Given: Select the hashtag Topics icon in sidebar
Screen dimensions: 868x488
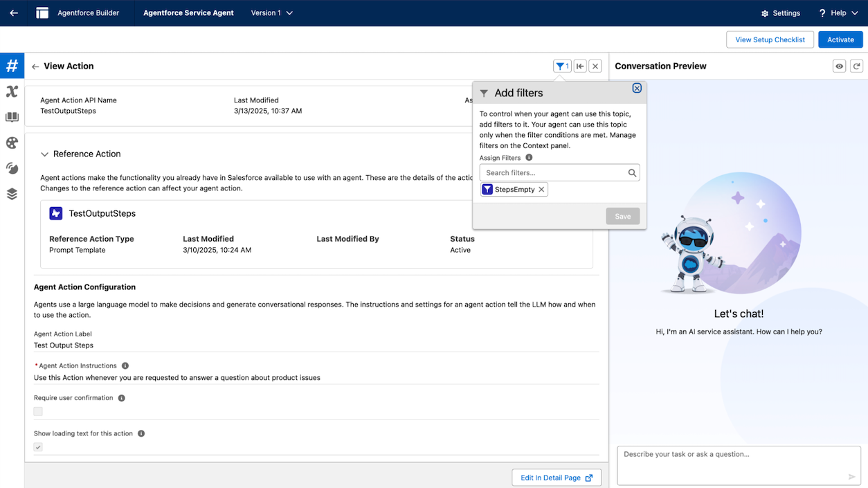Looking at the screenshot, I should (12, 65).
